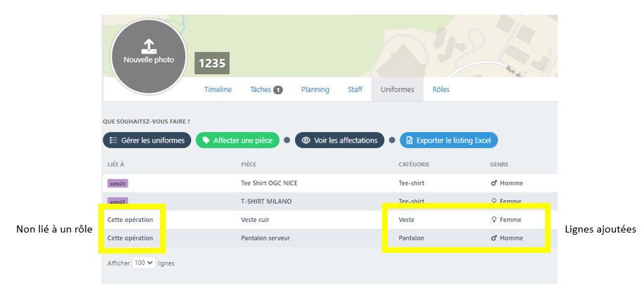Open the Afficher 100 lignes dropdown

point(143,263)
